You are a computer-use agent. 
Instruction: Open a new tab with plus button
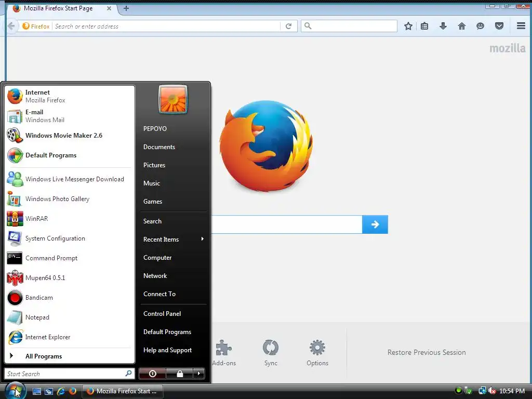(x=126, y=8)
